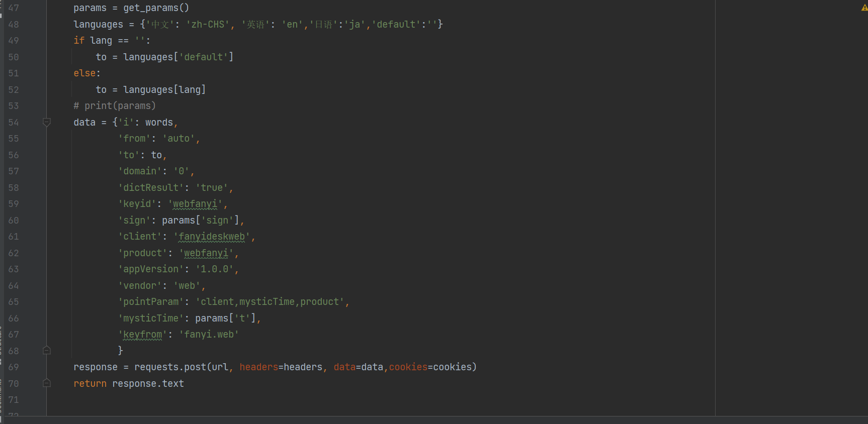Click the 'auto' string value
Screen dimensions: 868x424
(179, 139)
